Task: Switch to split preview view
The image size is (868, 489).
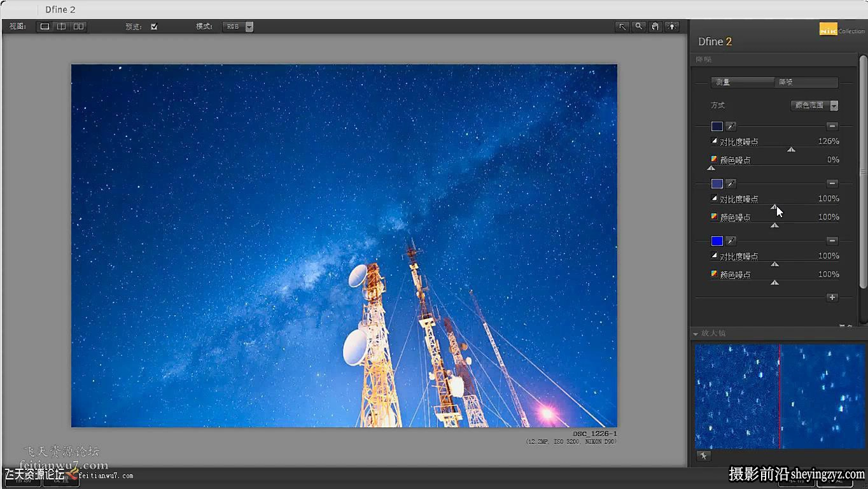Action: coord(61,27)
